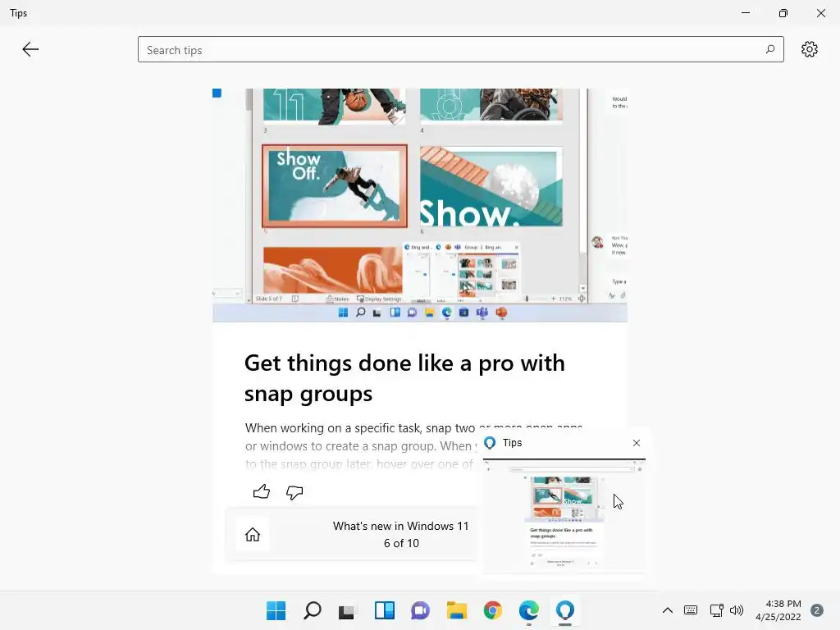The image size is (840, 630).
Task: Launch Google Chrome from the taskbar
Action: [493, 610]
